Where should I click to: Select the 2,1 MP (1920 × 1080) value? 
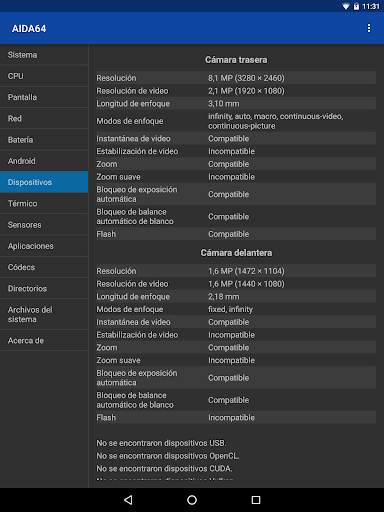(246, 91)
